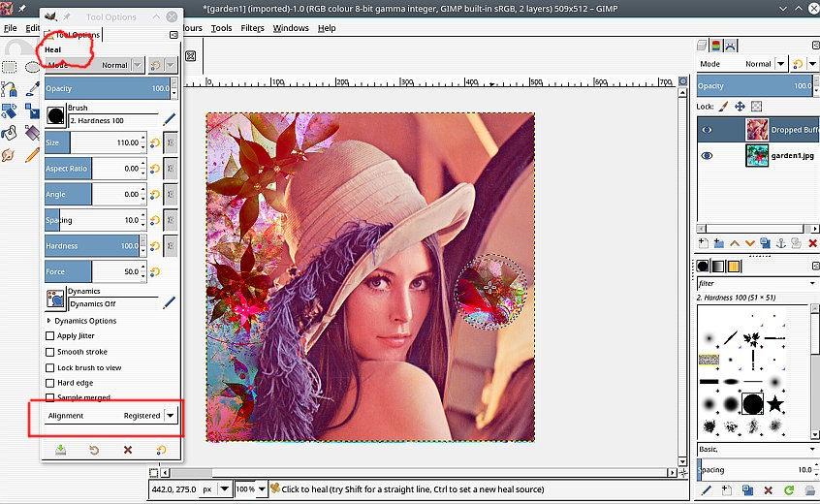Image resolution: width=820 pixels, height=504 pixels.
Task: Raise the layer with up arrow
Action: (735, 243)
